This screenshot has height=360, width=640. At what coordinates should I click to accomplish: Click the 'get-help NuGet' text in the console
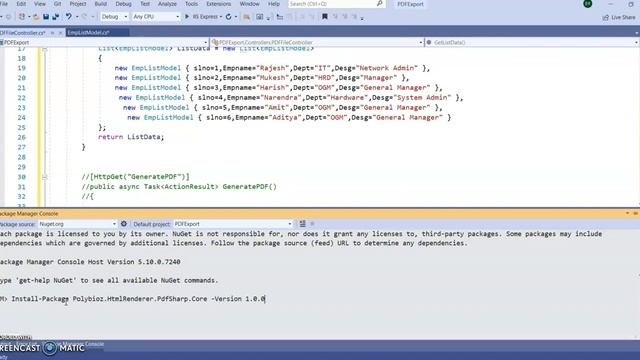point(45,281)
